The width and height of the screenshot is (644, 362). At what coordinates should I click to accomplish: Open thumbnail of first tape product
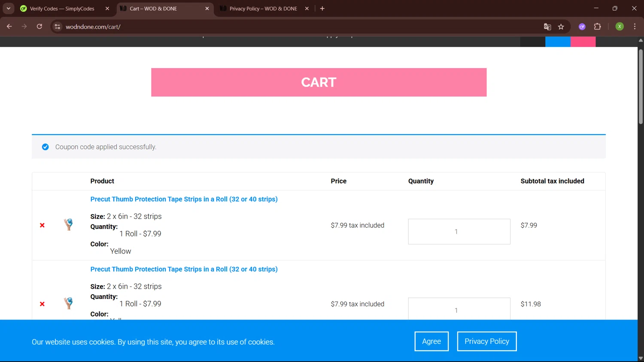[x=69, y=224]
